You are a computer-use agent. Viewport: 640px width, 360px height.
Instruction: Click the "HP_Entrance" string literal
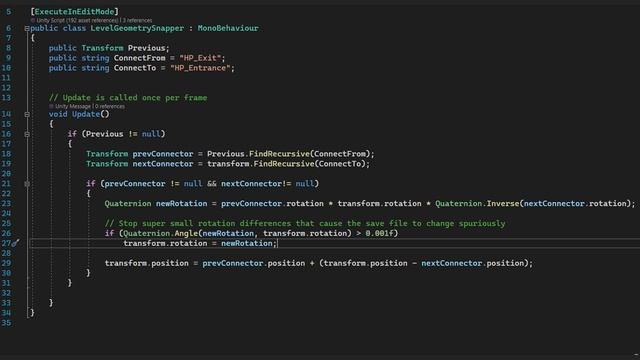[200, 68]
